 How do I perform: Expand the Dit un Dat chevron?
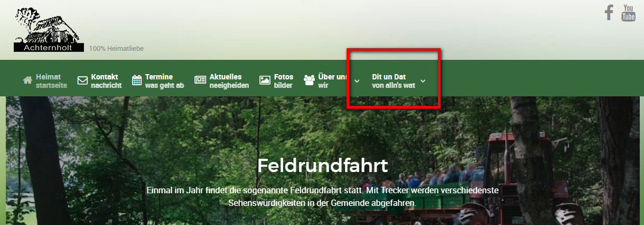(x=423, y=81)
